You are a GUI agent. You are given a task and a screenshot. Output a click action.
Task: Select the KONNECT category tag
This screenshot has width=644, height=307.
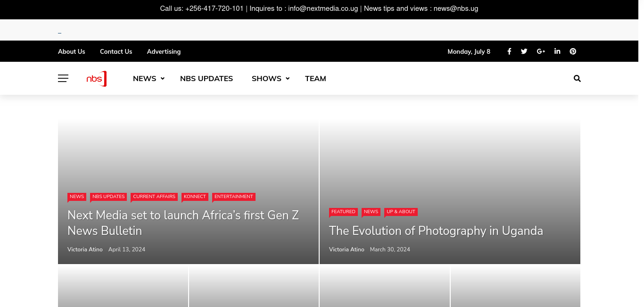tap(195, 197)
